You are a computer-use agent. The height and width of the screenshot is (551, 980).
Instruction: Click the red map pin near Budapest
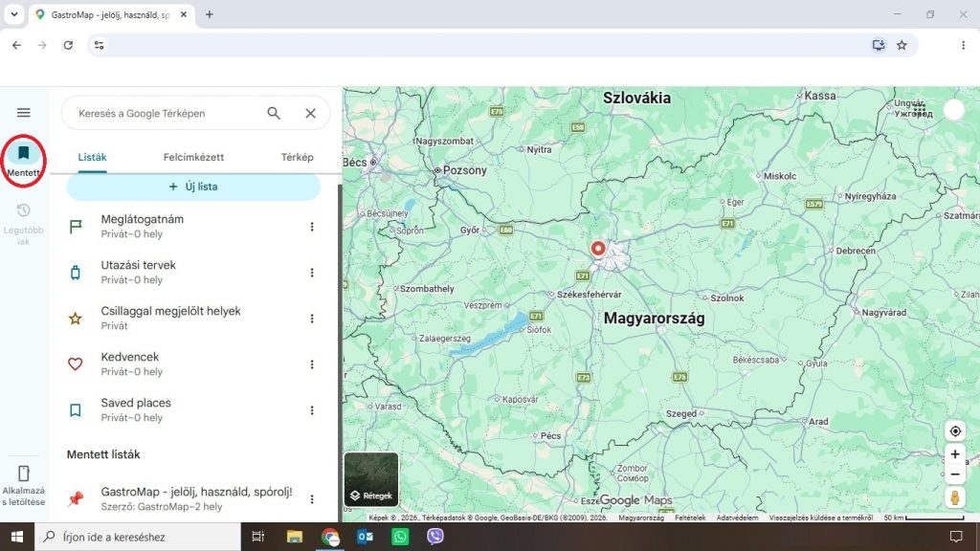pos(598,249)
